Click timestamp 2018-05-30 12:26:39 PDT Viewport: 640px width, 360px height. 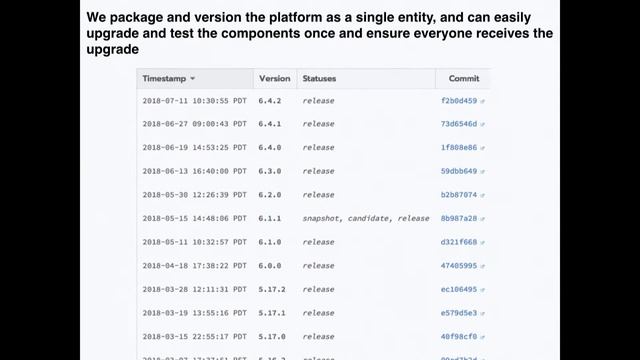195,195
